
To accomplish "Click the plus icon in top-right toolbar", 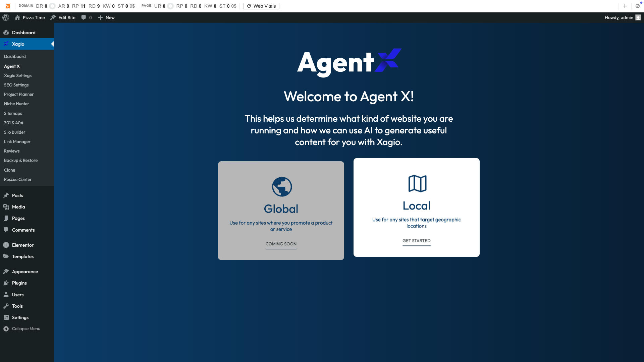I will click(625, 6).
